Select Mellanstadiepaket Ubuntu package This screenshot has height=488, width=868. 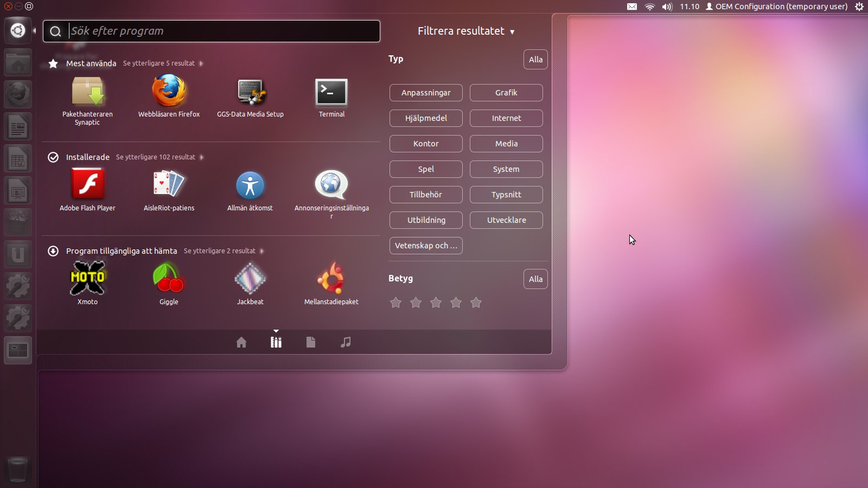tap(331, 284)
